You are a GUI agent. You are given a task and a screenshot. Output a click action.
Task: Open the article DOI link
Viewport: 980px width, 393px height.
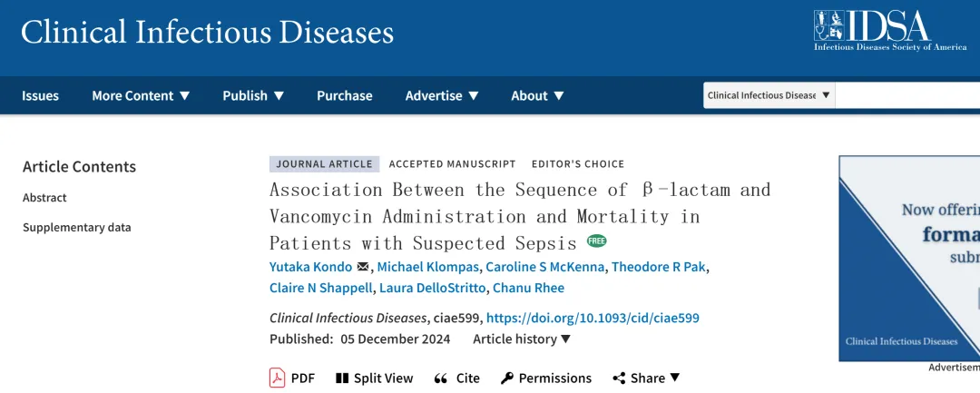tap(593, 318)
